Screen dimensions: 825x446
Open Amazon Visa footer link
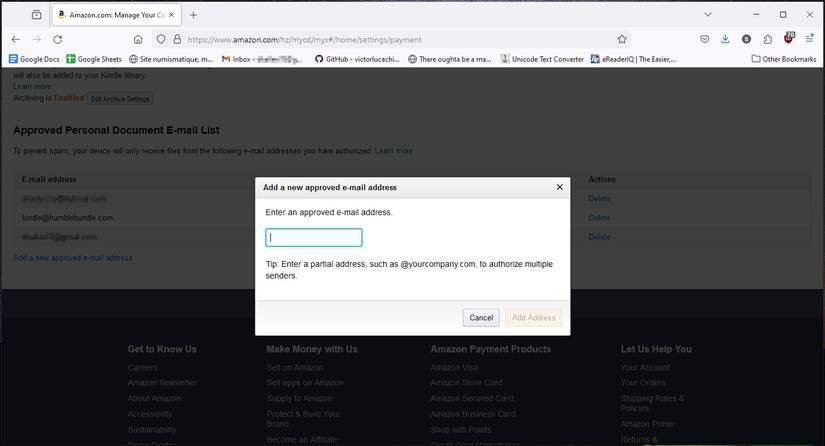454,368
